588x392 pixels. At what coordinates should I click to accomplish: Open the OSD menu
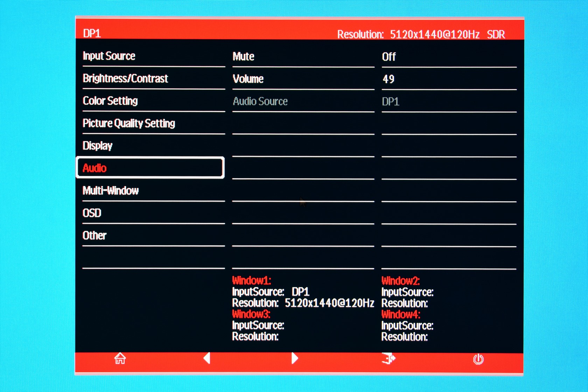click(92, 213)
